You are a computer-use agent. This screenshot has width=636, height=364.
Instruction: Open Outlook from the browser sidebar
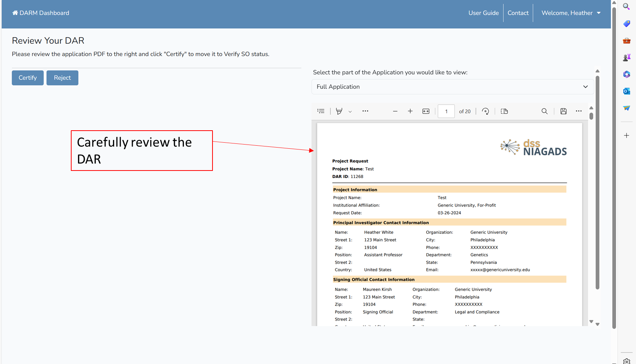click(x=626, y=91)
